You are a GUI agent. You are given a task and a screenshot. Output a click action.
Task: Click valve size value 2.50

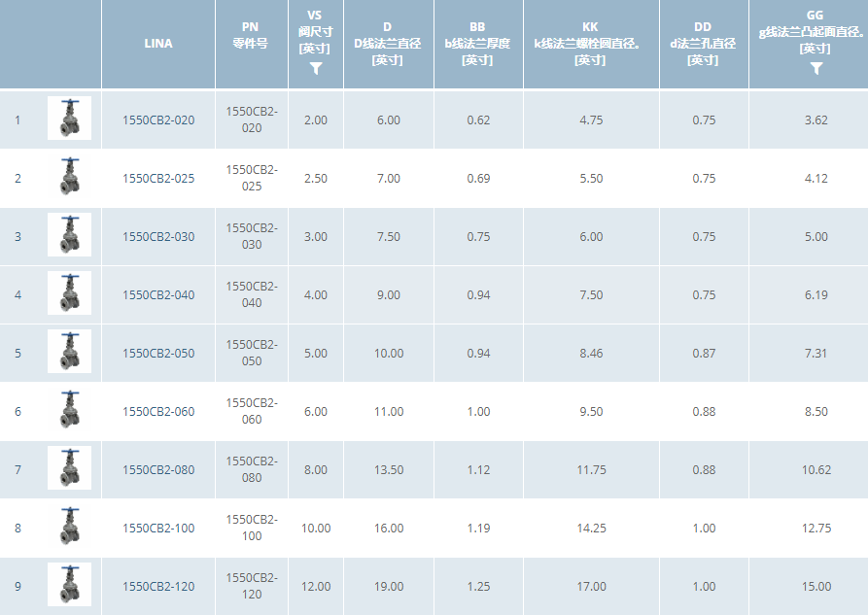(316, 178)
